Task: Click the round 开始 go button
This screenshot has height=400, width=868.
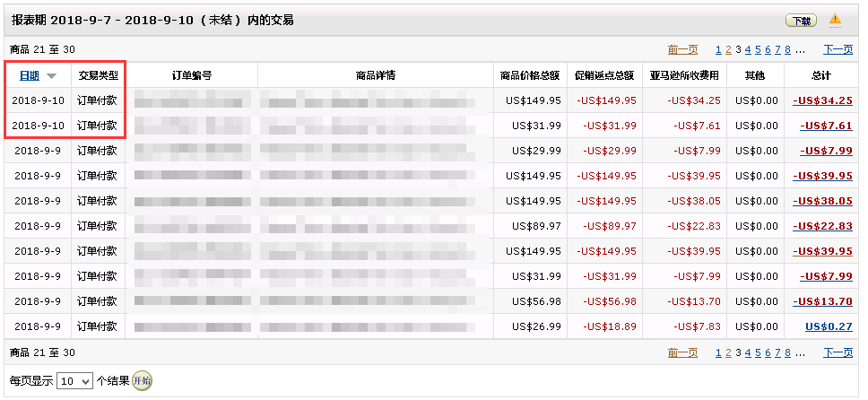Action: (142, 380)
